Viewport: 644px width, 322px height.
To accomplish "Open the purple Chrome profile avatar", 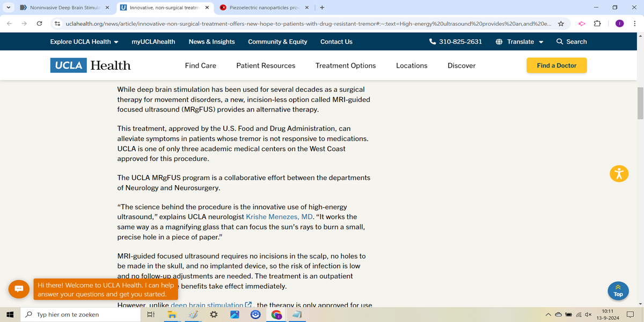I will tap(620, 24).
